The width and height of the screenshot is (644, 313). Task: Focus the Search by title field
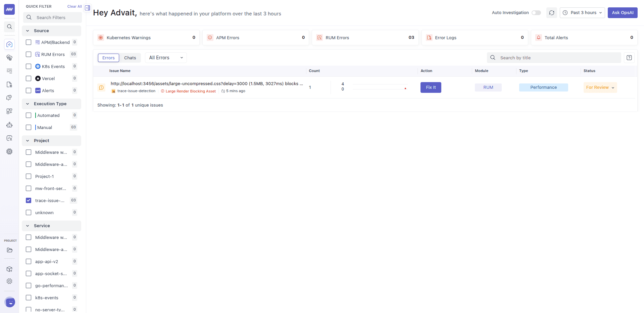[554, 58]
